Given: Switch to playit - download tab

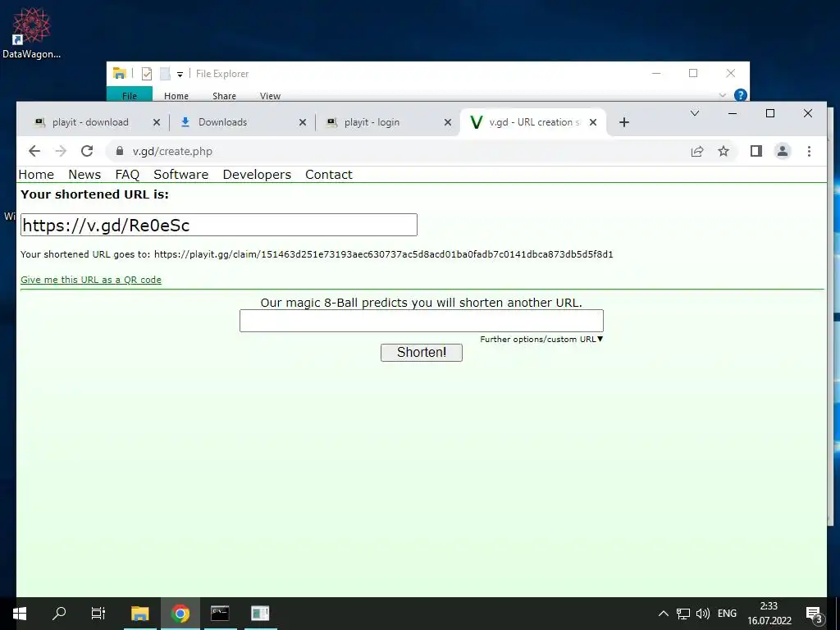Looking at the screenshot, I should pyautogui.click(x=90, y=122).
